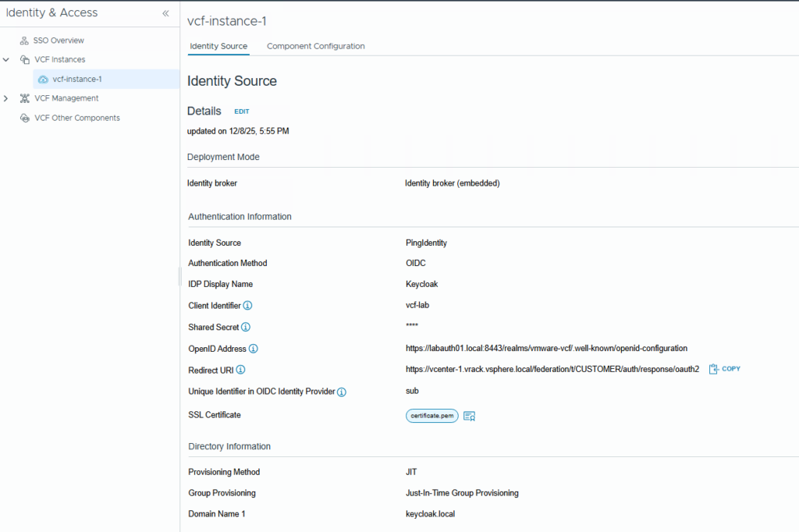Viewport: 799px width, 532px height.
Task: Click EDIT next to Details
Action: coord(242,112)
